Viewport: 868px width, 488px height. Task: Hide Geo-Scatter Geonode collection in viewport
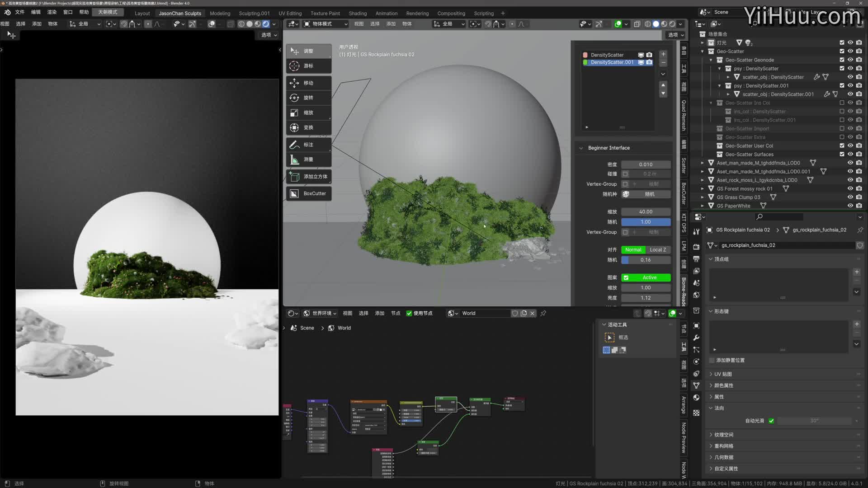coord(850,60)
